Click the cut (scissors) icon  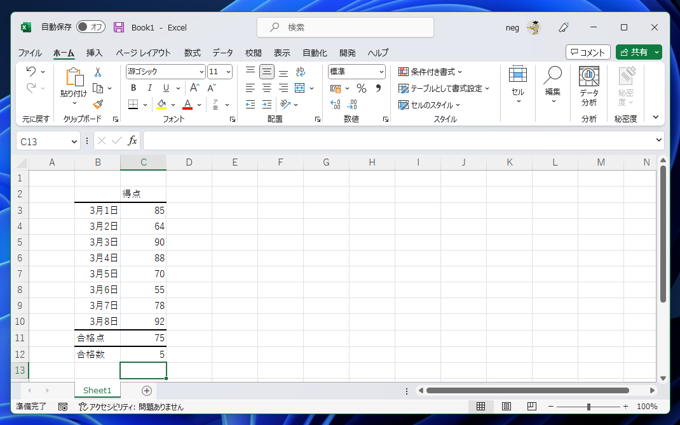click(x=98, y=72)
